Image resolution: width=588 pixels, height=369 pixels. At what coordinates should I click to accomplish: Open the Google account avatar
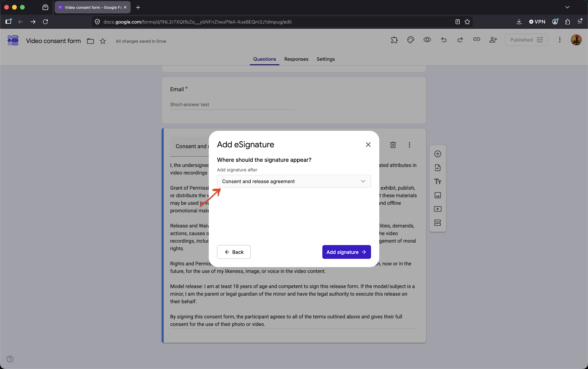tap(576, 40)
